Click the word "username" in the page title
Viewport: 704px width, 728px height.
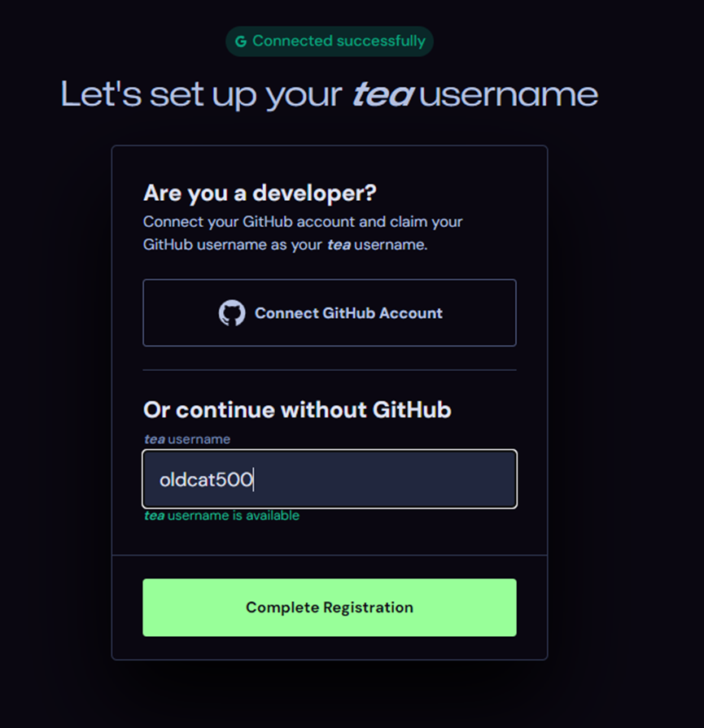click(x=509, y=94)
